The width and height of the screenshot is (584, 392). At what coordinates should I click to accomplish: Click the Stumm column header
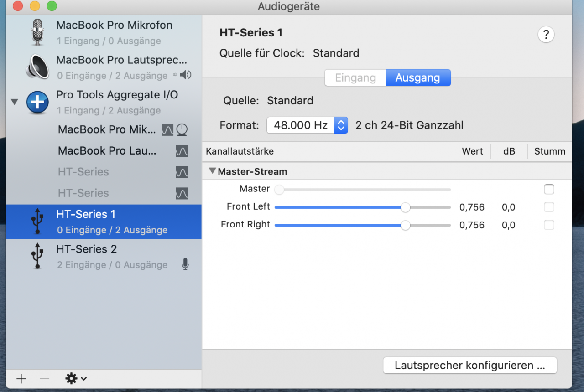point(550,151)
